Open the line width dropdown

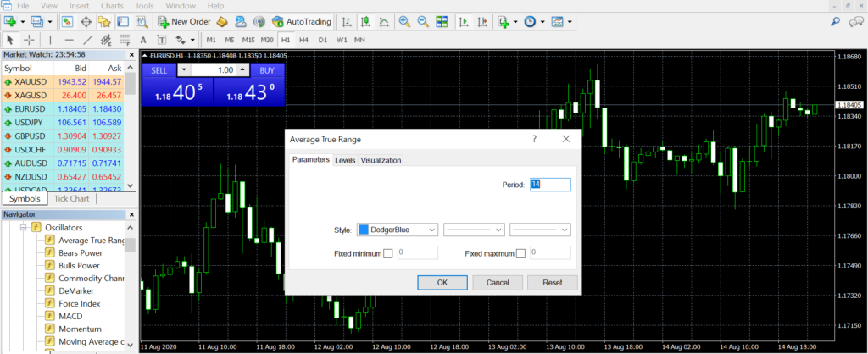click(x=541, y=230)
